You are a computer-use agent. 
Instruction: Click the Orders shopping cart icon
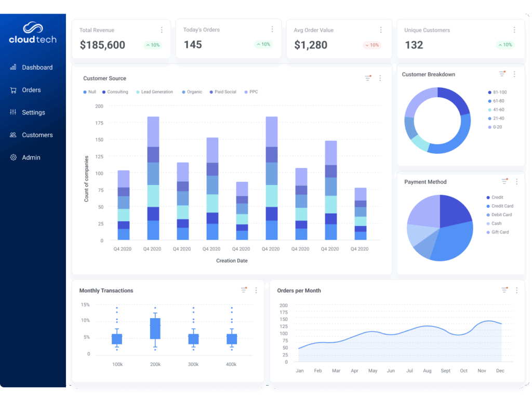(13, 90)
